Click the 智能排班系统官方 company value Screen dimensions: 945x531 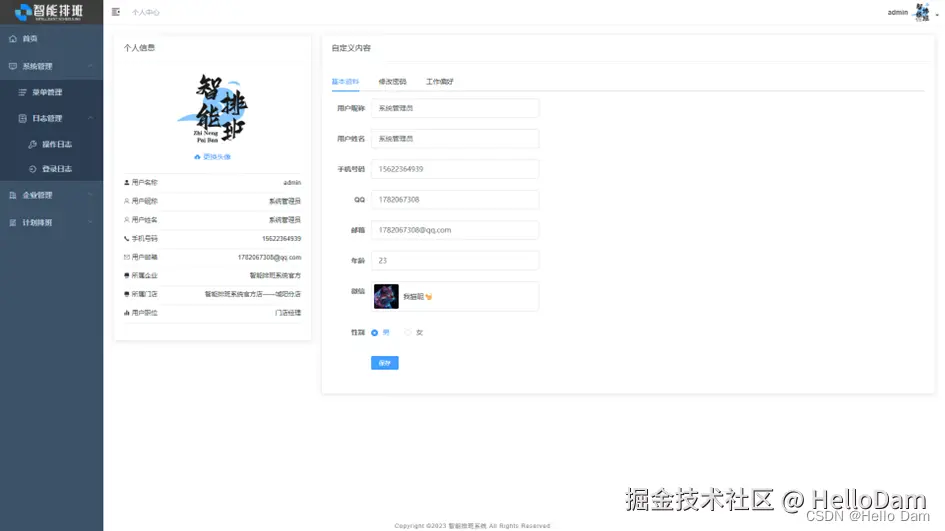[x=275, y=275]
